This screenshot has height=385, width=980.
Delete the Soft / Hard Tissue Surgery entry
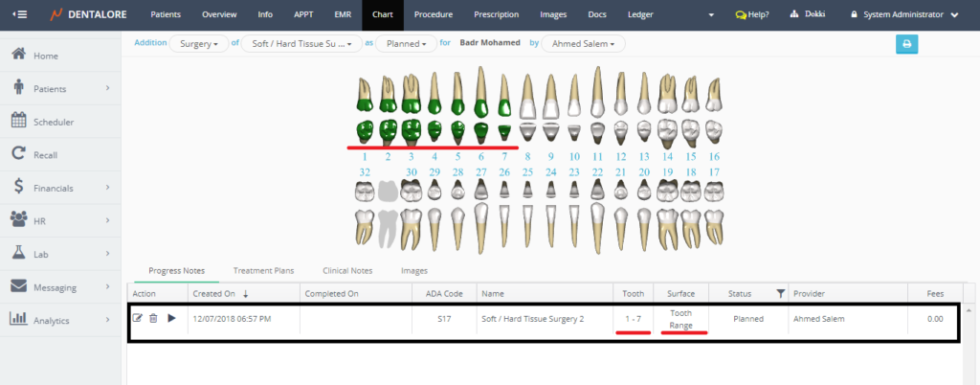click(x=153, y=318)
